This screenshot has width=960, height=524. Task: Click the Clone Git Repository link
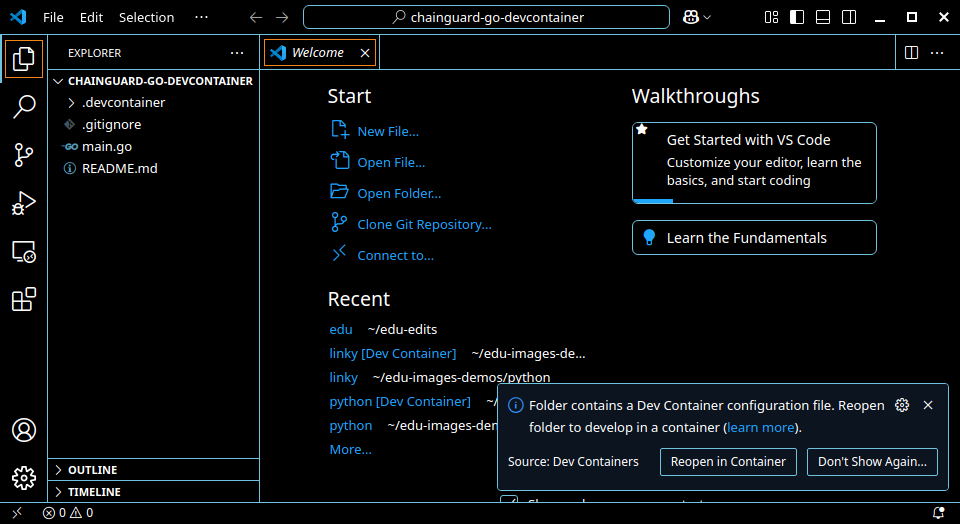pyautogui.click(x=424, y=224)
